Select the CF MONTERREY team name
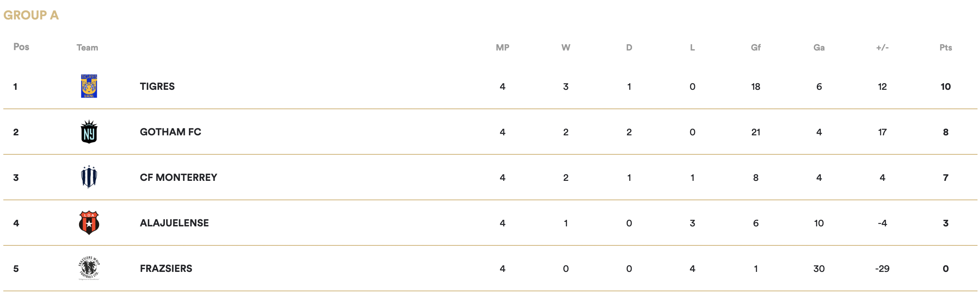 tap(179, 178)
